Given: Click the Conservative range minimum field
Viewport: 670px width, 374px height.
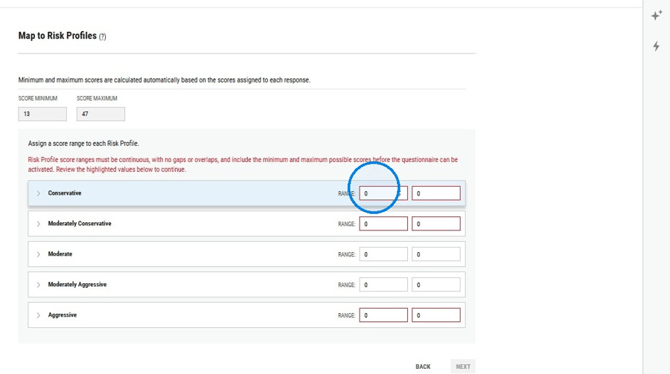Looking at the screenshot, I should pyautogui.click(x=383, y=193).
